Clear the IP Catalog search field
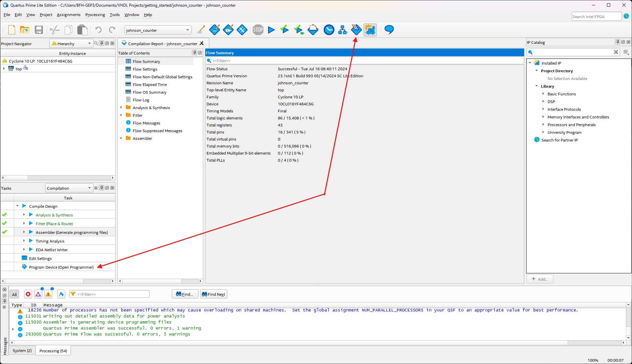Screen dimensions: 632x364 616,52
